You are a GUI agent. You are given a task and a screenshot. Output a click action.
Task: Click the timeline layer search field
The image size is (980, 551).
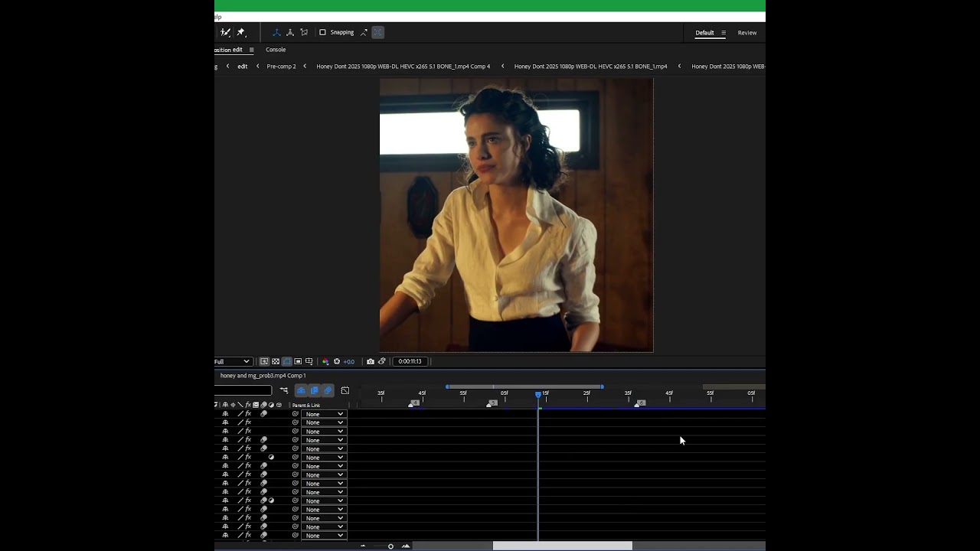tap(243, 390)
